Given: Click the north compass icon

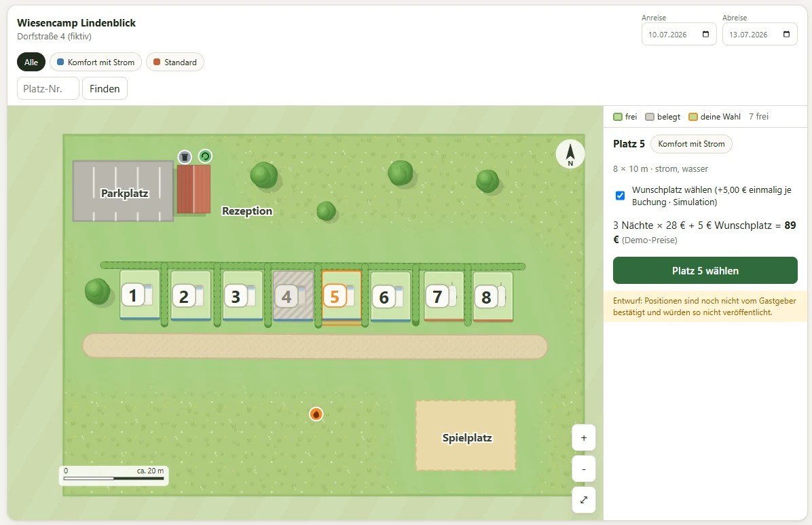Looking at the screenshot, I should pyautogui.click(x=570, y=154).
